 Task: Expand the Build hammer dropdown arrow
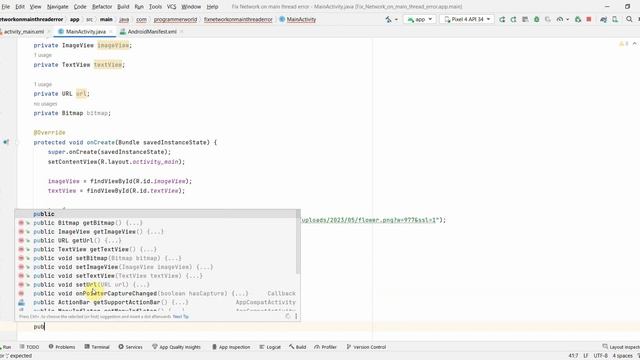point(396,20)
